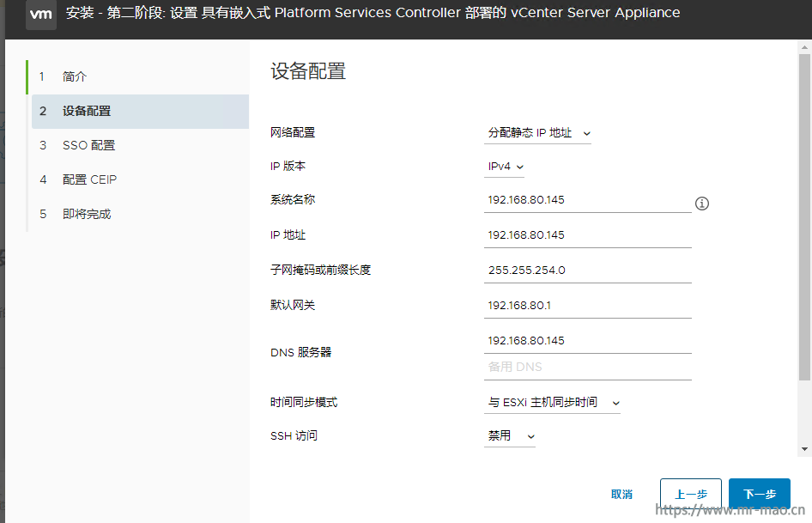Click the 取消 cancel button
The height and width of the screenshot is (523, 812).
point(621,494)
